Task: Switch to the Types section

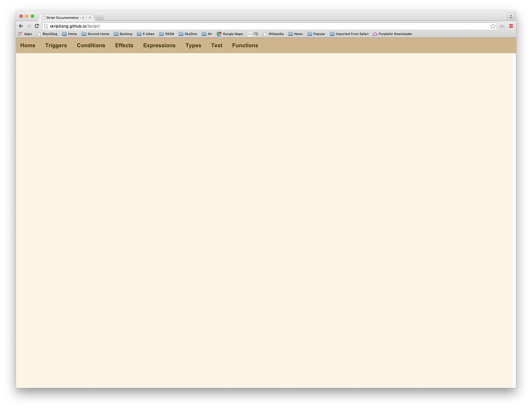Action: click(x=193, y=45)
